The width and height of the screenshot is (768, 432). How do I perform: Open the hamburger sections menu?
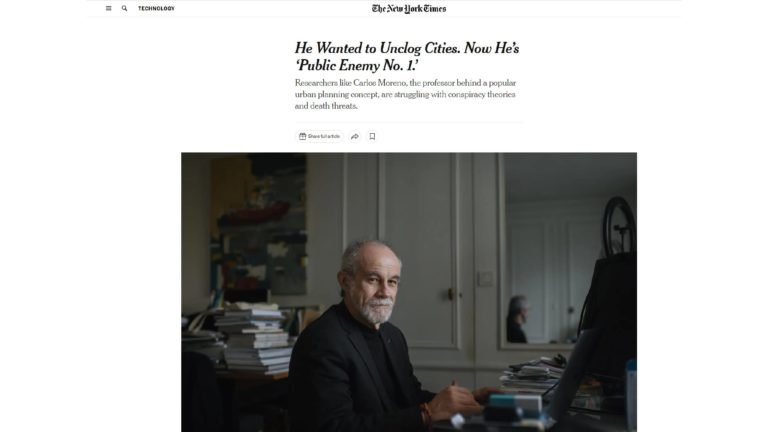(109, 8)
